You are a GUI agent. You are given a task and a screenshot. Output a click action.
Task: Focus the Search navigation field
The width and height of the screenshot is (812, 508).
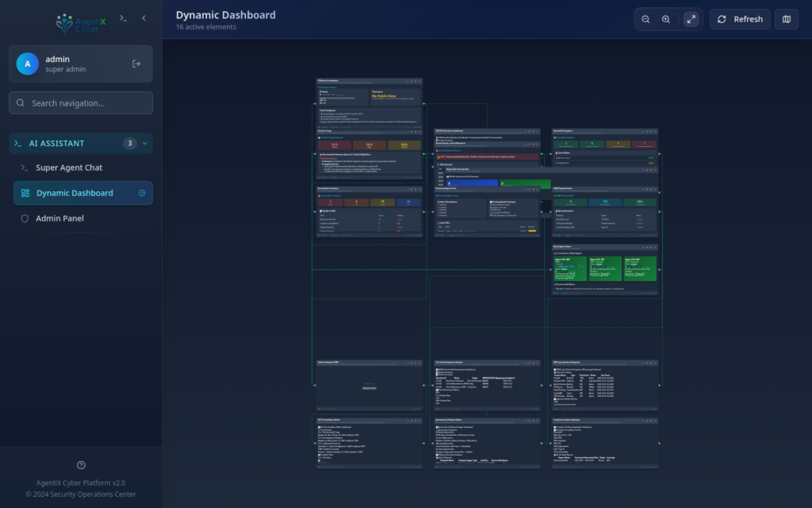81,102
